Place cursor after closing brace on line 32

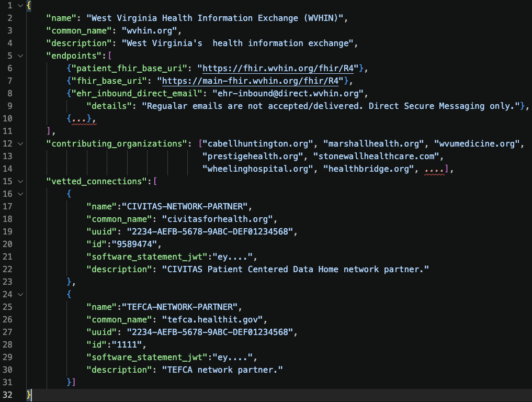31,395
